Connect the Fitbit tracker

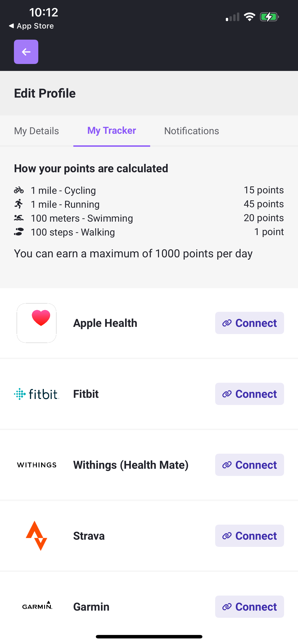click(x=249, y=394)
